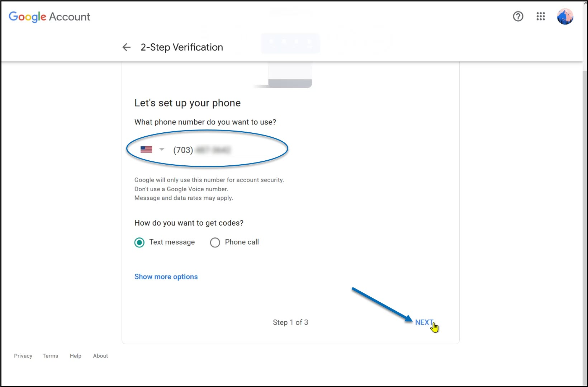Open the About footer link
The height and width of the screenshot is (387, 588).
tap(100, 356)
